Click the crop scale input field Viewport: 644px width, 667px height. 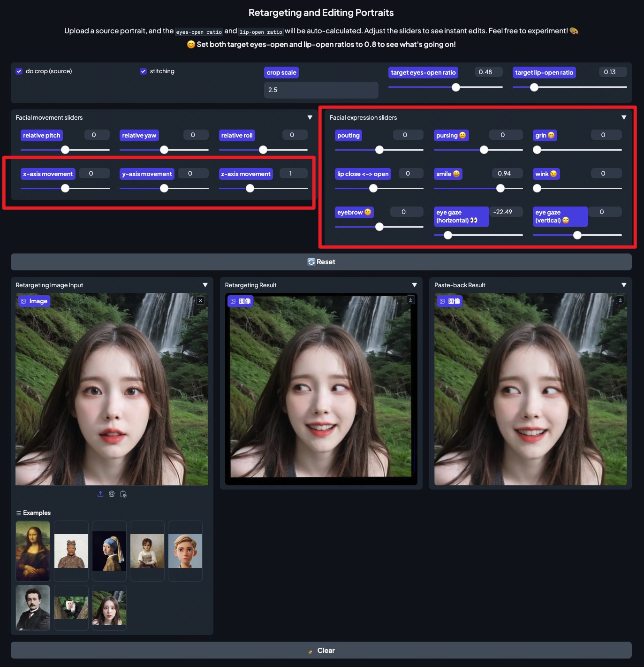321,90
